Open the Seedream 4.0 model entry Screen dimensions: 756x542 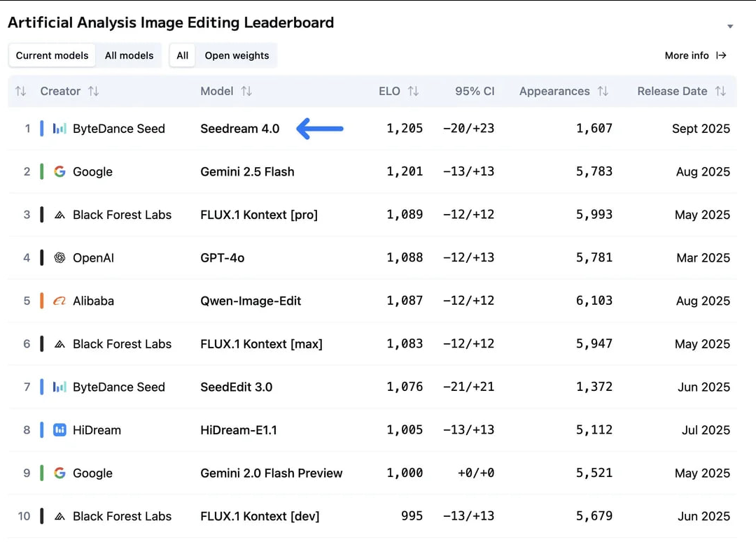[x=239, y=129]
